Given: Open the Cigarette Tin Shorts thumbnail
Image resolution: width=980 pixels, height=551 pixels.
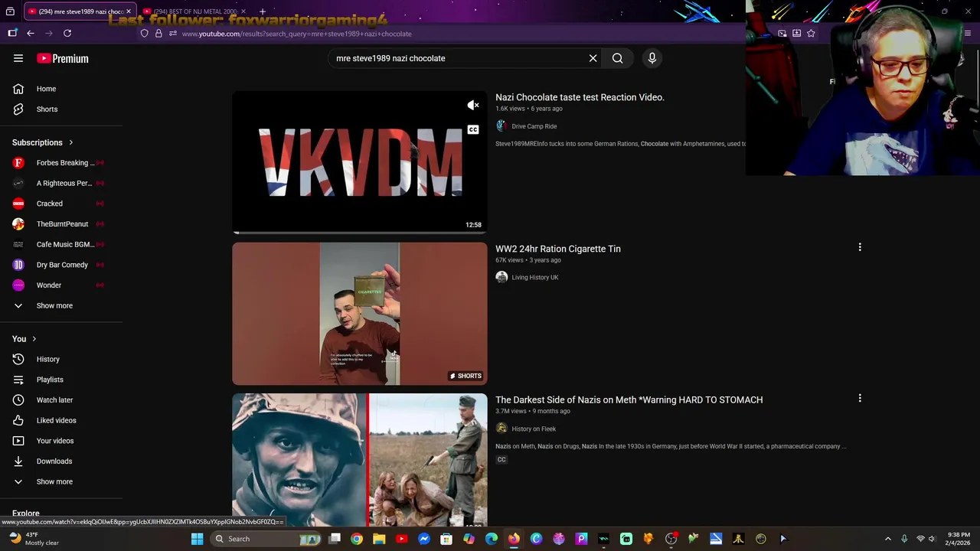Looking at the screenshot, I should (360, 314).
